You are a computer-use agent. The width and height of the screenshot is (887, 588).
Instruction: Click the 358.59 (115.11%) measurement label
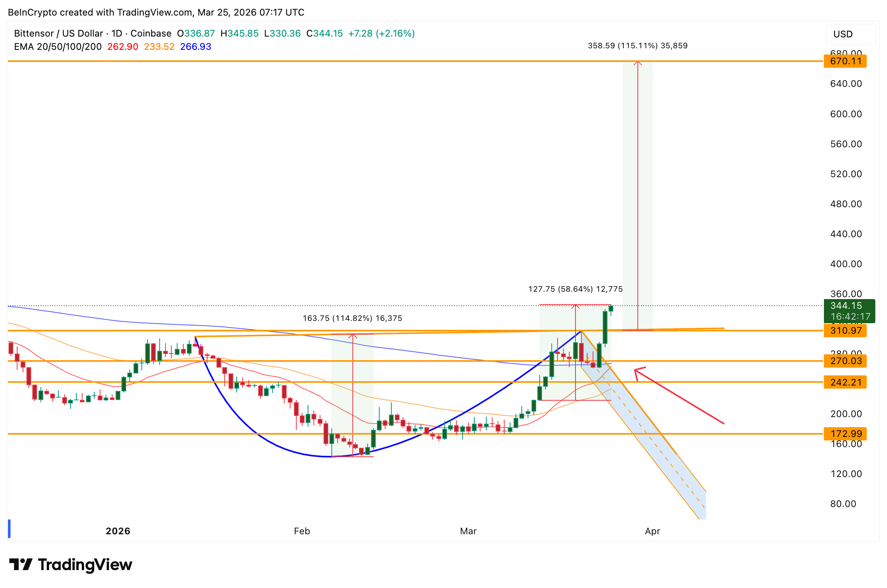[637, 46]
